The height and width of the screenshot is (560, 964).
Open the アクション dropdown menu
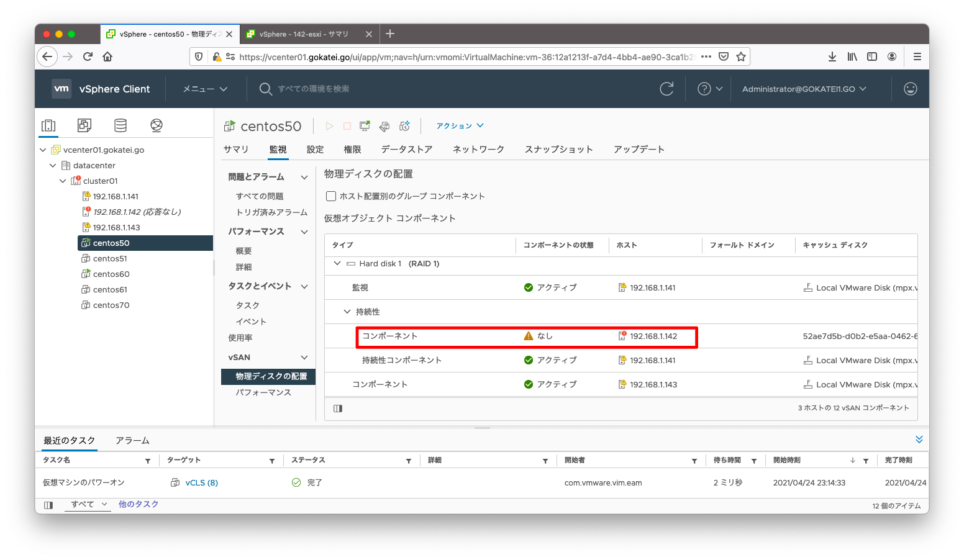[459, 125]
